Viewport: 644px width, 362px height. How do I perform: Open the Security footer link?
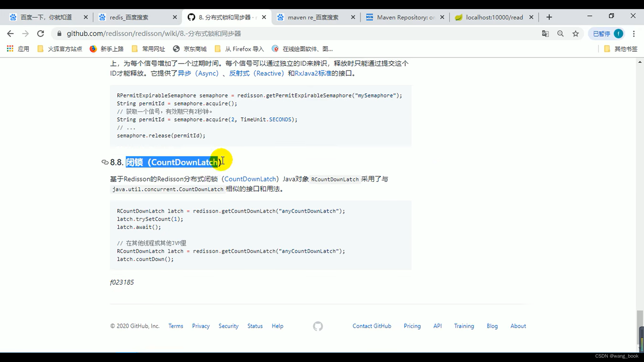[228, 326]
